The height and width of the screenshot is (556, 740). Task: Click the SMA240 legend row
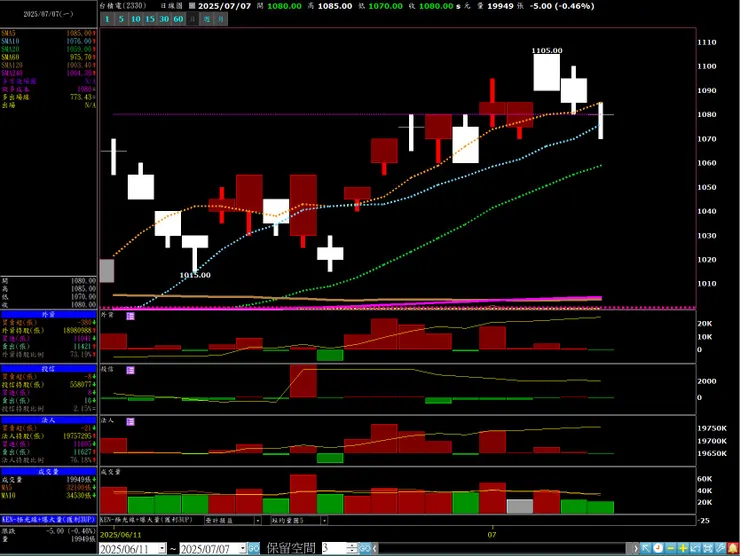(49, 73)
